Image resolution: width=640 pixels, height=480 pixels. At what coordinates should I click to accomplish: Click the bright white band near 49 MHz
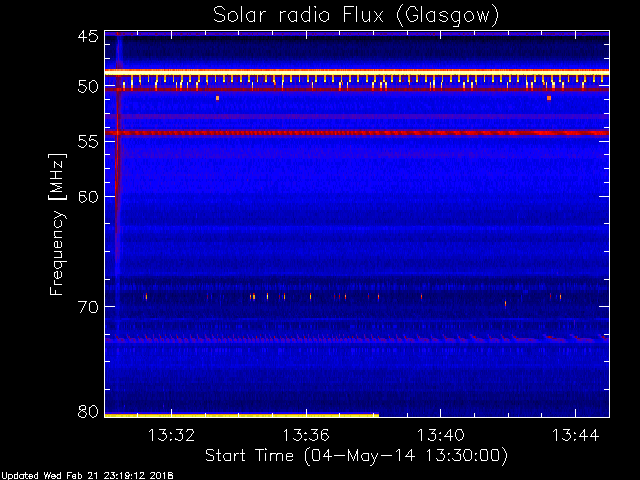[357, 72]
